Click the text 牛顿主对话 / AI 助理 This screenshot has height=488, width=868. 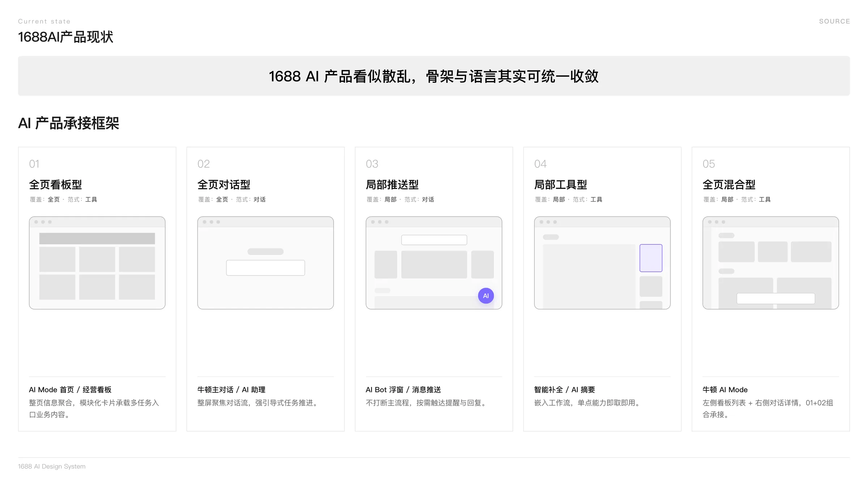[x=231, y=390]
